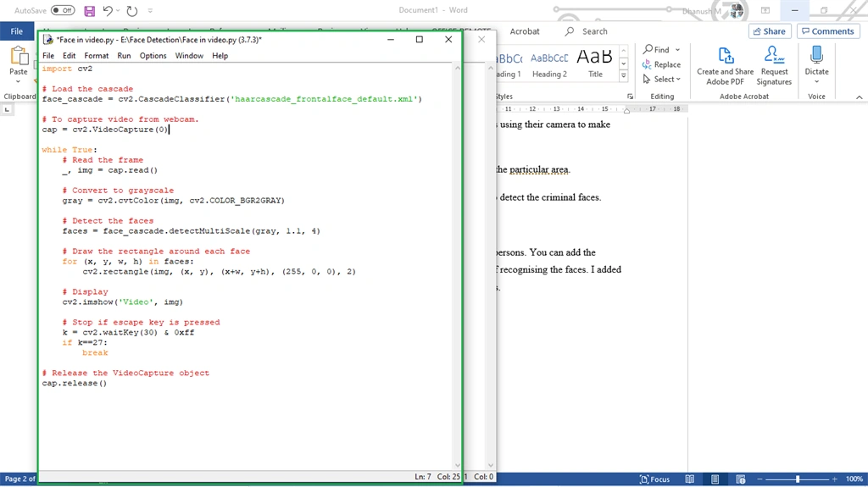Open IDLE Options menu
The width and height of the screenshot is (868, 487).
tap(153, 56)
